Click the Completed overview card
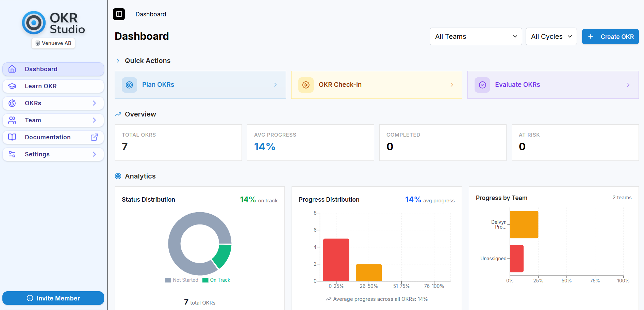 (443, 142)
